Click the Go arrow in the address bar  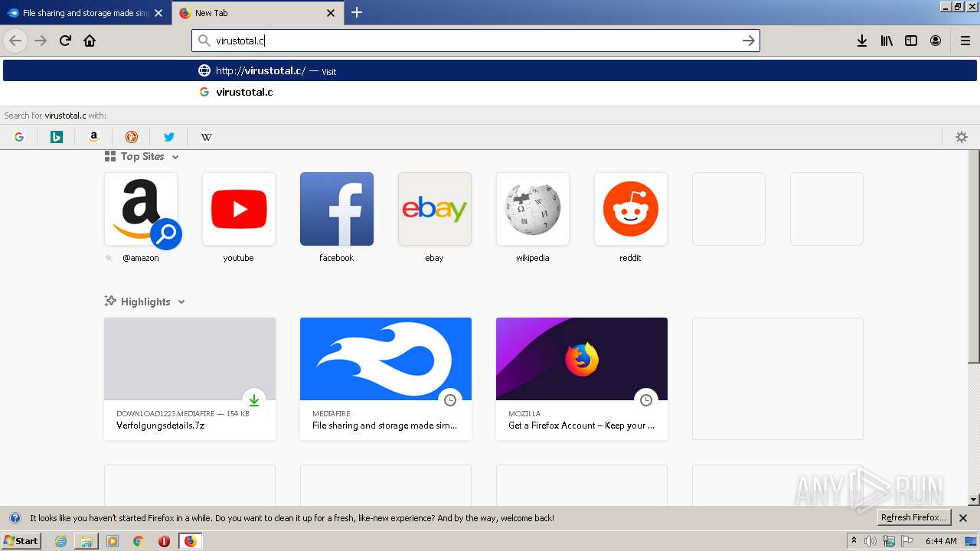pos(749,41)
